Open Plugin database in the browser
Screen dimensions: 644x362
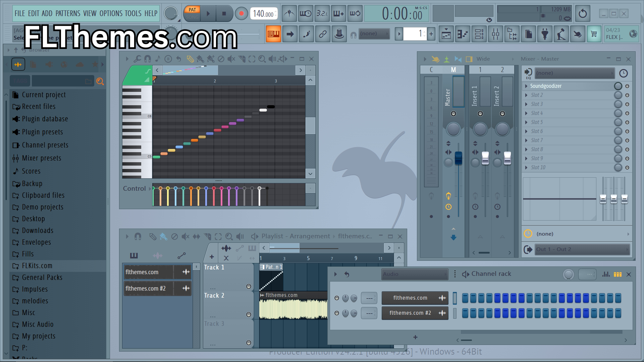click(x=45, y=119)
